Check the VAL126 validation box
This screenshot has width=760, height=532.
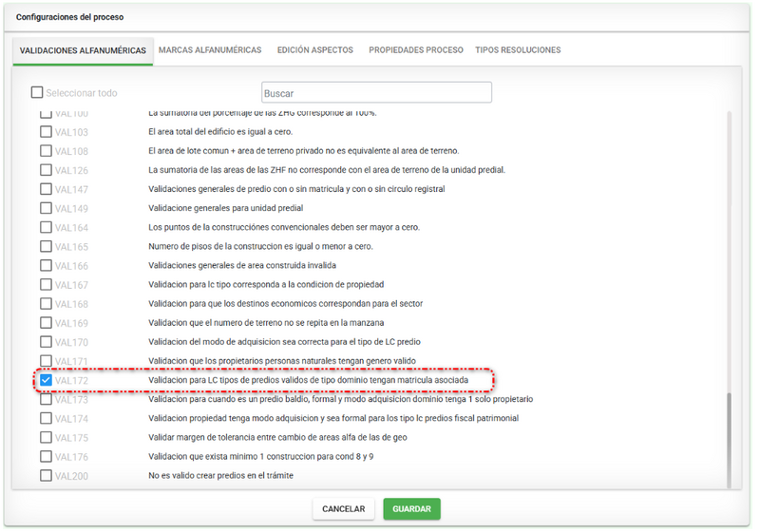point(46,170)
